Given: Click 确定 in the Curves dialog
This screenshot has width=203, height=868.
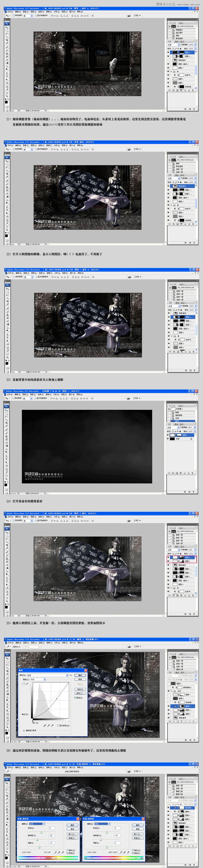Looking at the screenshot, I should pos(80,675).
